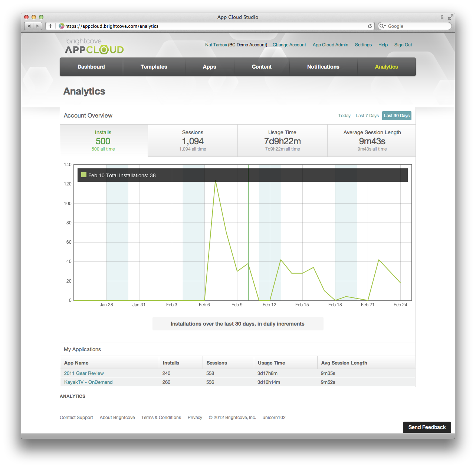Click the 536 sessions cell
The image size is (476, 468).
point(210,382)
